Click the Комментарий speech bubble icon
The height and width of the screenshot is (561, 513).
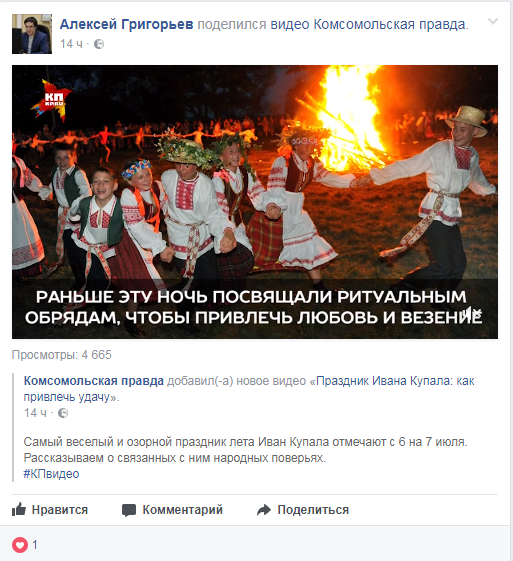pyautogui.click(x=129, y=510)
